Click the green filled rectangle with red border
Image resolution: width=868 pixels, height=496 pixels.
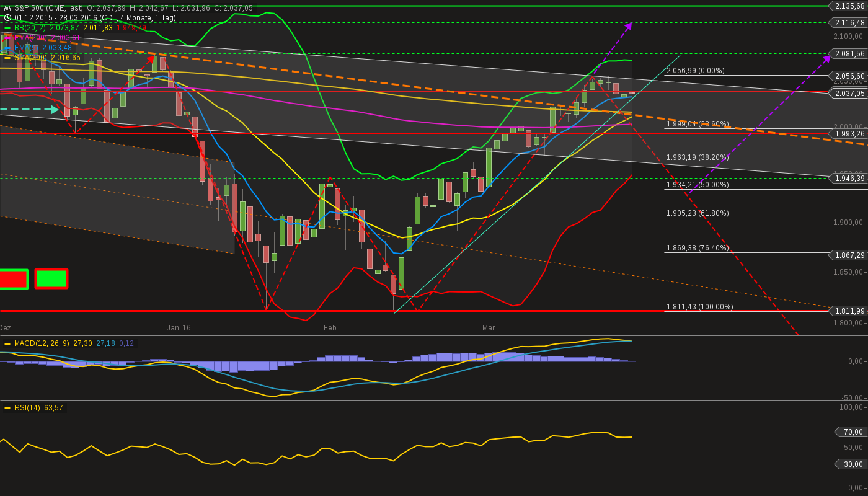(51, 279)
